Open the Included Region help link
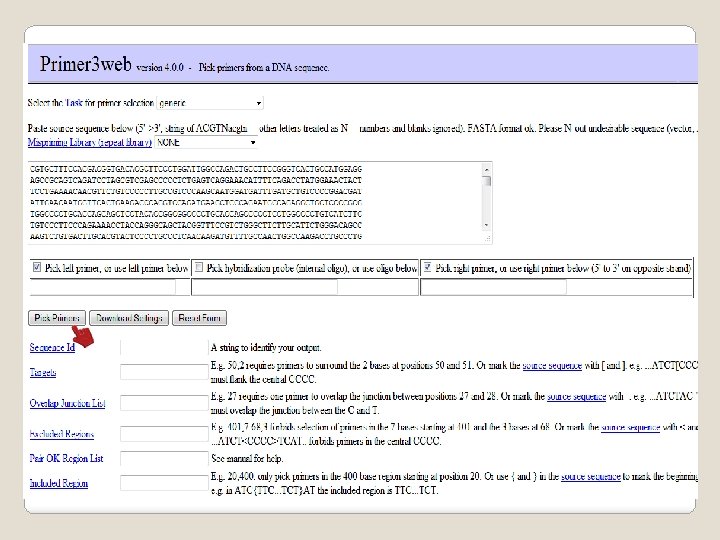The height and width of the screenshot is (540, 720). pyautogui.click(x=59, y=483)
